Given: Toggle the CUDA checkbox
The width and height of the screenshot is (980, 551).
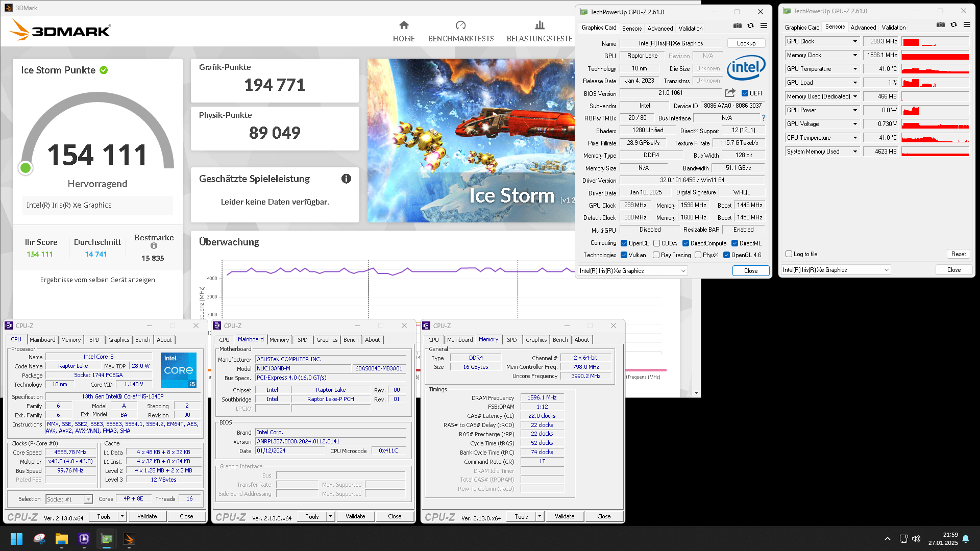Looking at the screenshot, I should tap(656, 243).
